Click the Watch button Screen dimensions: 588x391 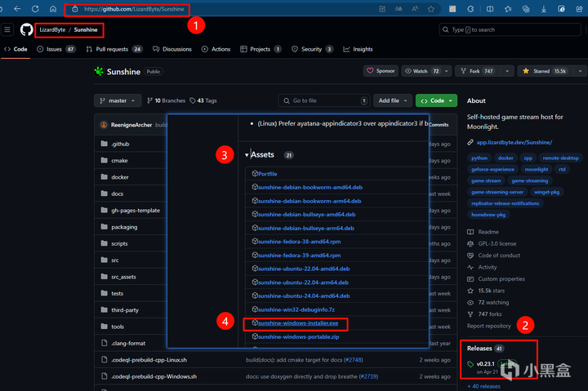pos(422,71)
